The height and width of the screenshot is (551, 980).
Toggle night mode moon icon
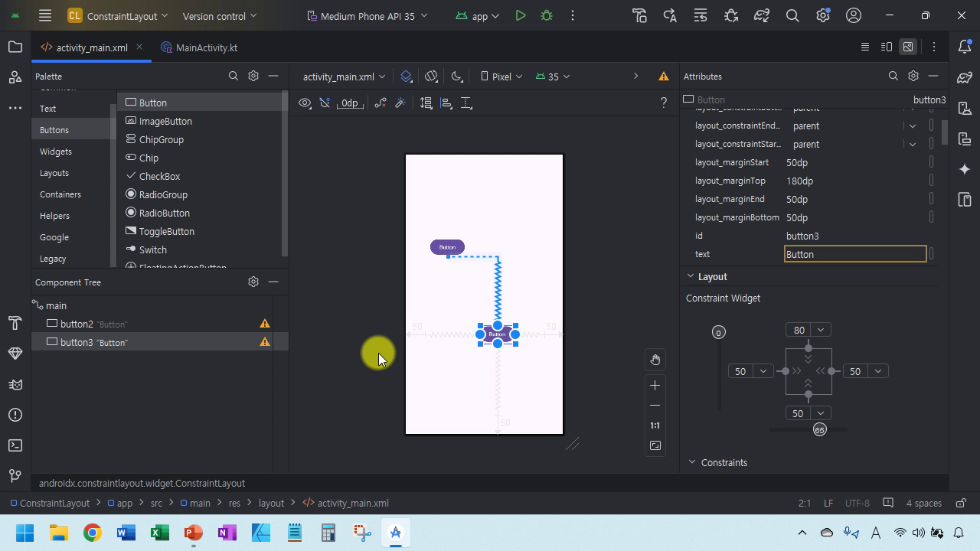point(457,76)
